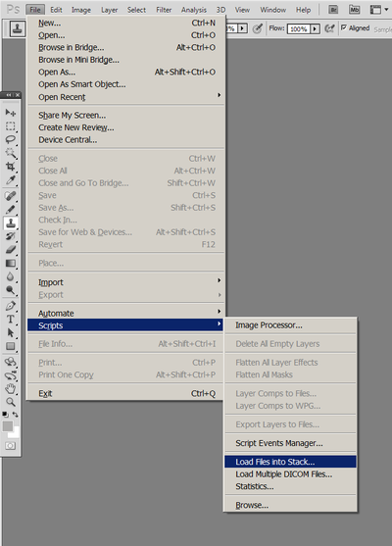Launch Bridge from the Br icon
Image resolution: width=392 pixels, height=546 pixels.
point(333,10)
